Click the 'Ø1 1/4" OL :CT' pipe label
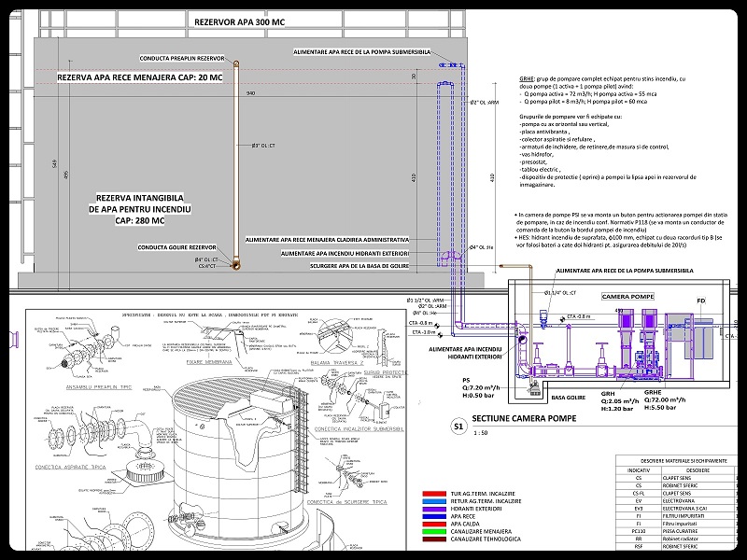This screenshot has height=560, width=747. pyautogui.click(x=560, y=293)
